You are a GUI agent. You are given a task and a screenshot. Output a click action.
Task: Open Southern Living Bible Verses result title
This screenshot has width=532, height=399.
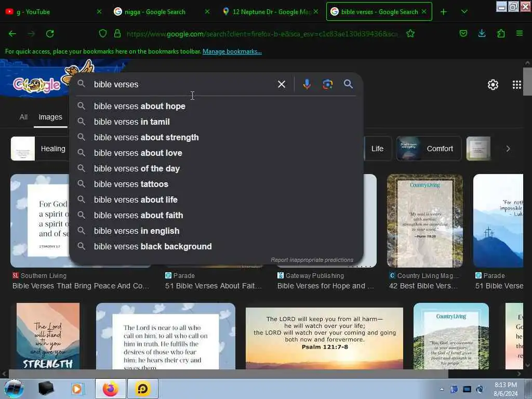tap(81, 286)
